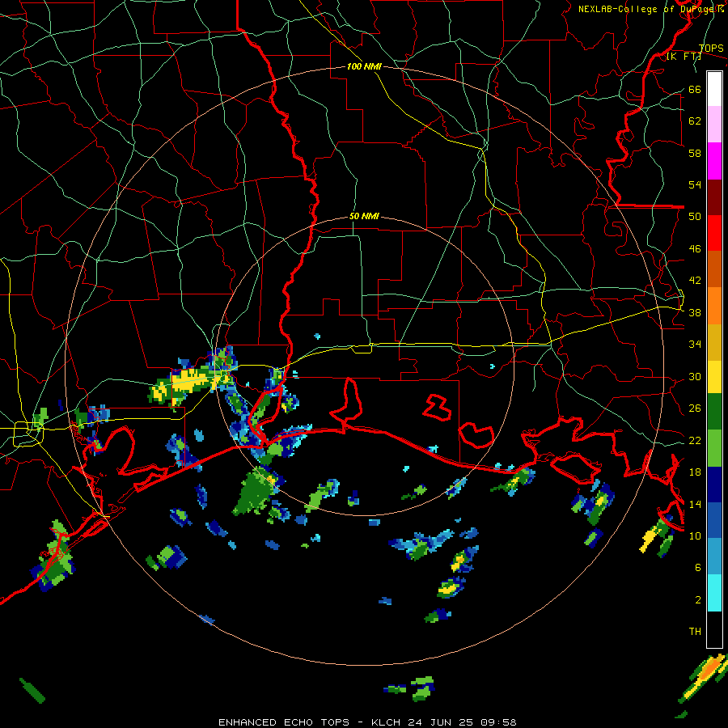The image size is (728, 728).
Task: Click the large dark green offshore echo cell
Action: pyautogui.click(x=255, y=492)
